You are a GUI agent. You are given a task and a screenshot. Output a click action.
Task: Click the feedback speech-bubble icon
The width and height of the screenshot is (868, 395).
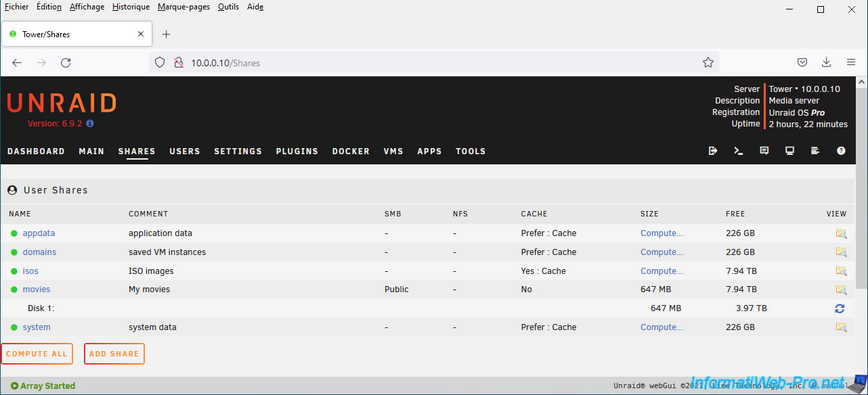[764, 151]
